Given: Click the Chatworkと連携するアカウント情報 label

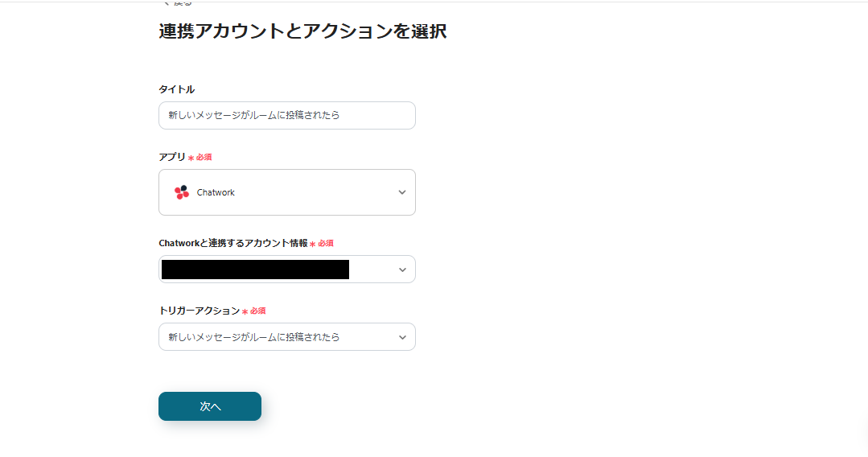Looking at the screenshot, I should [x=232, y=243].
